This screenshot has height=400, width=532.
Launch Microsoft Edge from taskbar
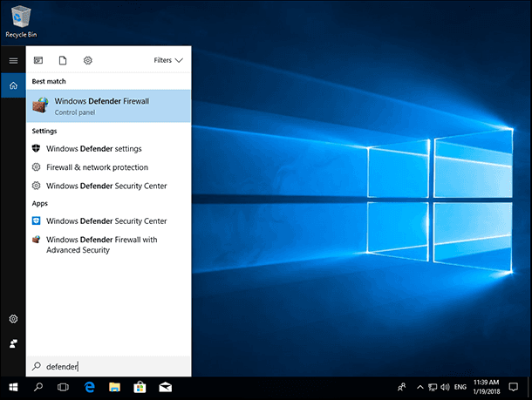pyautogui.click(x=90, y=387)
